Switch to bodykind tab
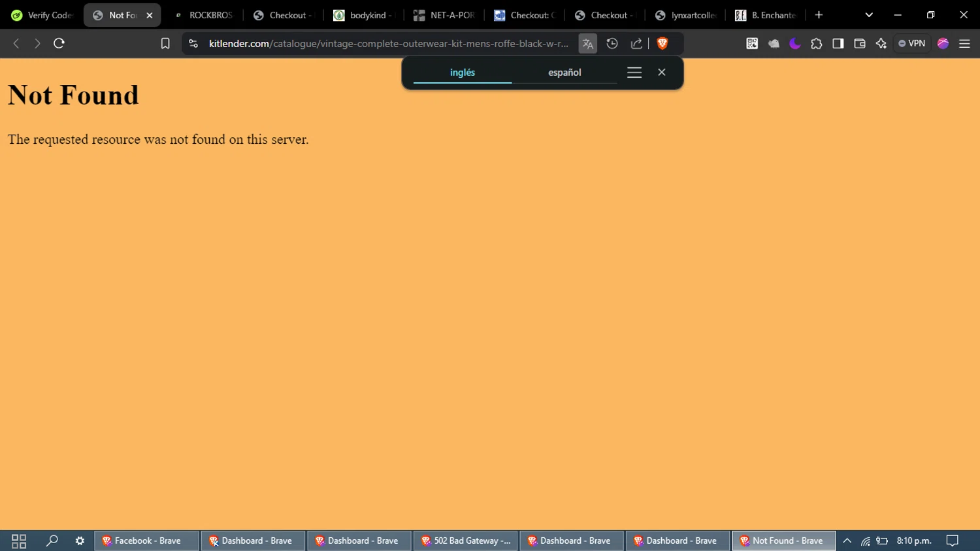This screenshot has height=551, width=980. click(x=364, y=15)
